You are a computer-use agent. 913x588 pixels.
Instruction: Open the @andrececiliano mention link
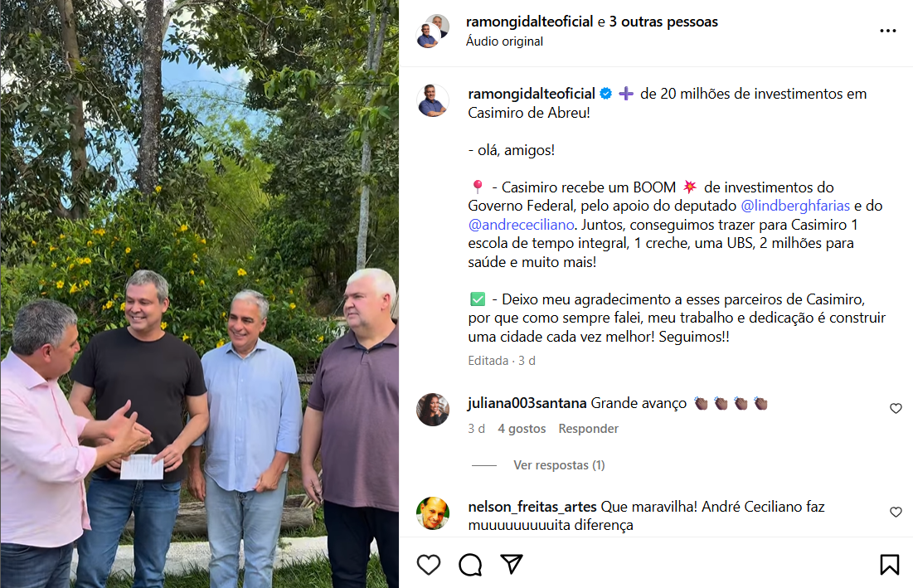coord(521,225)
